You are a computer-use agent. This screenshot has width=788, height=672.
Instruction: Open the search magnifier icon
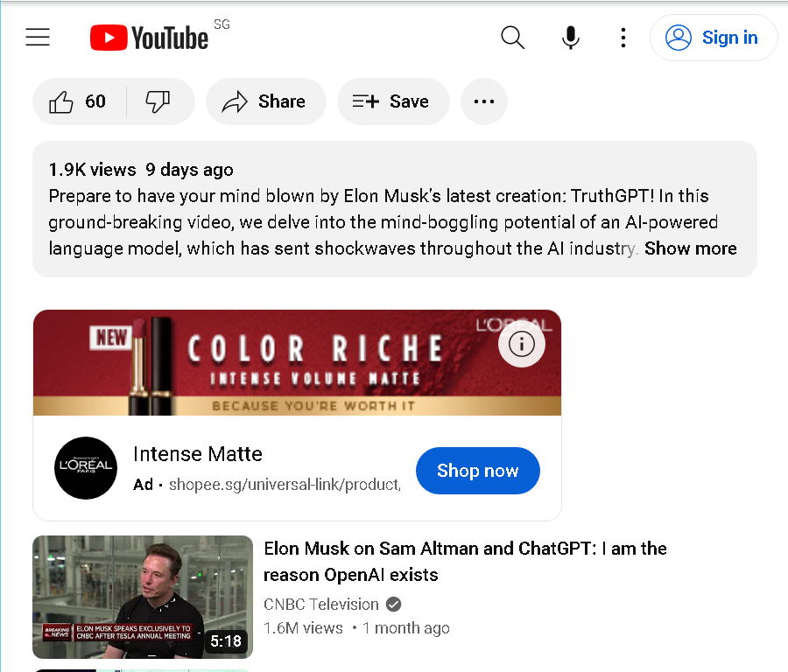click(512, 38)
